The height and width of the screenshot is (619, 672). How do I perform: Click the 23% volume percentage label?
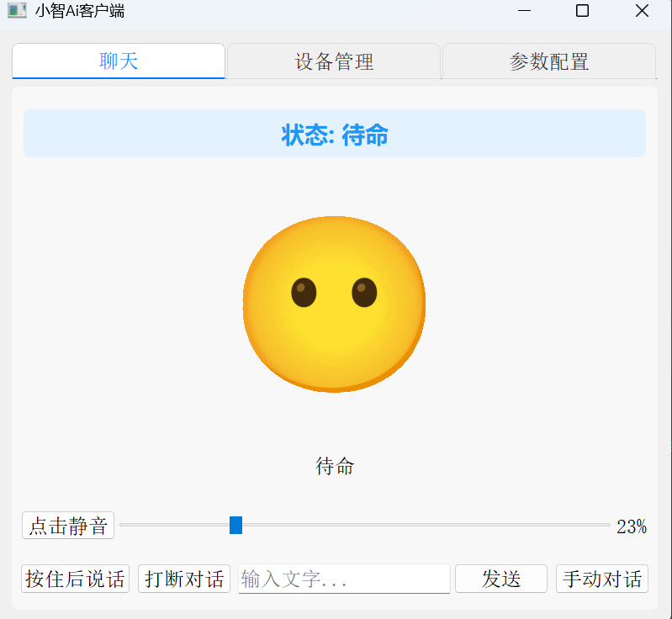click(x=631, y=527)
